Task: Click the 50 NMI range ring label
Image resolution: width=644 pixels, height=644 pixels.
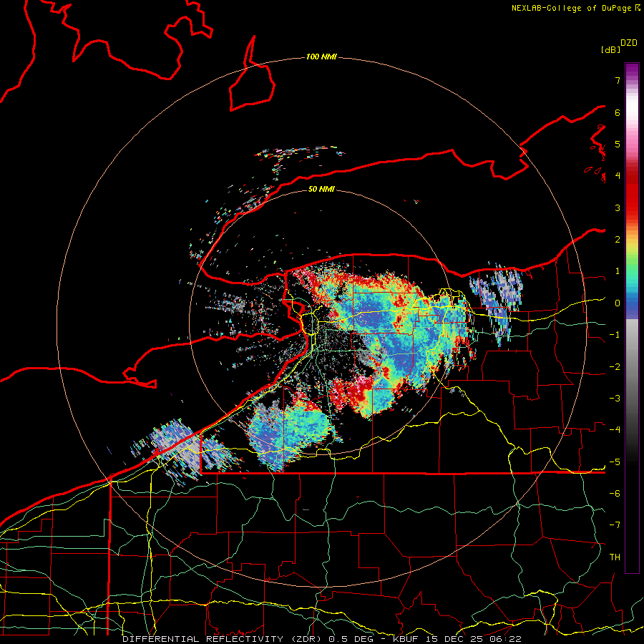Action: [321, 189]
